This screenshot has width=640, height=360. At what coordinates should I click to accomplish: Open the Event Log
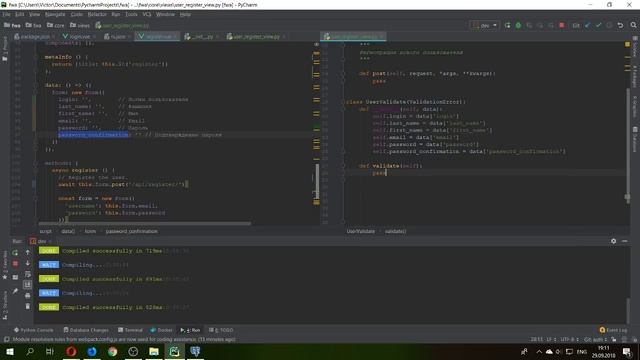click(613, 330)
